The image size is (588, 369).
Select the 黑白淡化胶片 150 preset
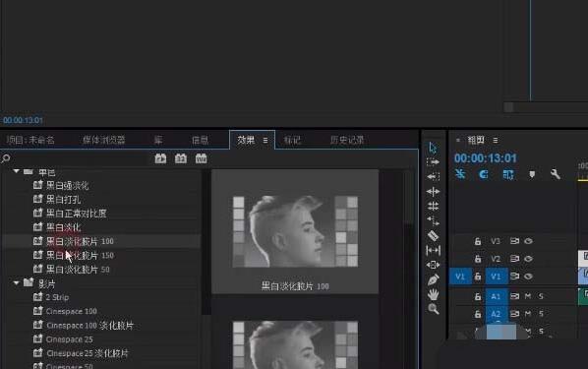pos(80,255)
